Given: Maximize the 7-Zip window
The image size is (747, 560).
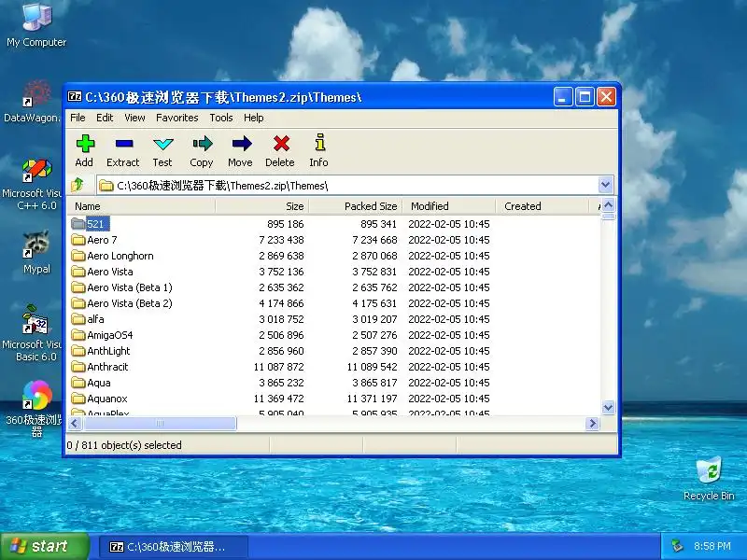Looking at the screenshot, I should [585, 97].
